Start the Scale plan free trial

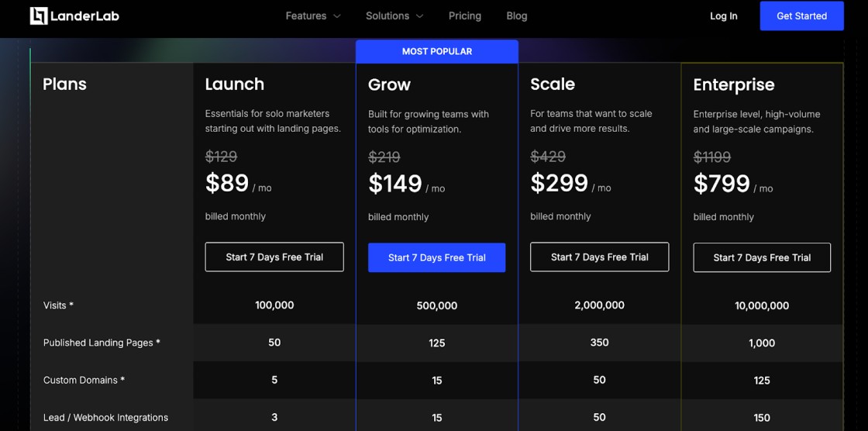tap(599, 257)
